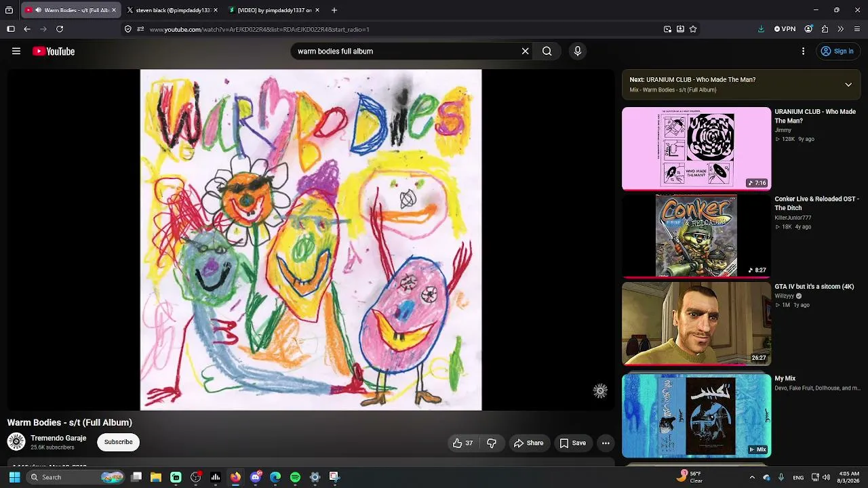This screenshot has width=868, height=488.
Task: Show hidden system tray icons
Action: [752, 477]
